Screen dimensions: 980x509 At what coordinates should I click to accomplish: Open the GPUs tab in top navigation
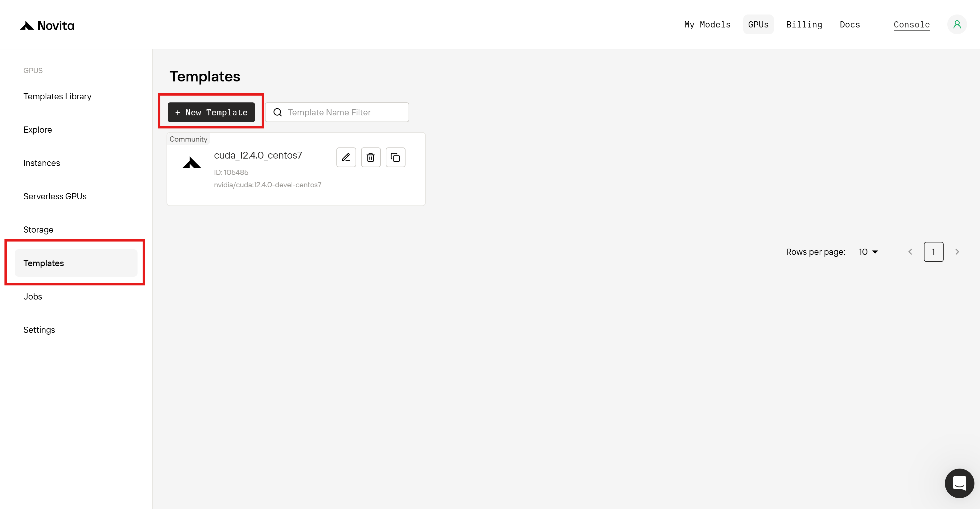758,25
